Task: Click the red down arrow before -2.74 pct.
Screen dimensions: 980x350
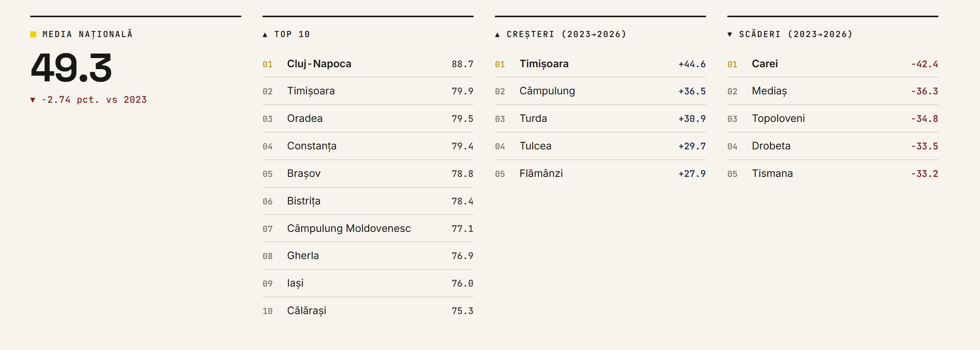Action: tap(33, 100)
